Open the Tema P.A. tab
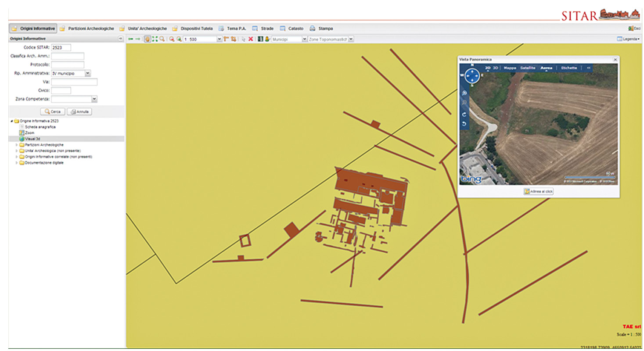The width and height of the screenshot is (644, 351). [x=232, y=28]
